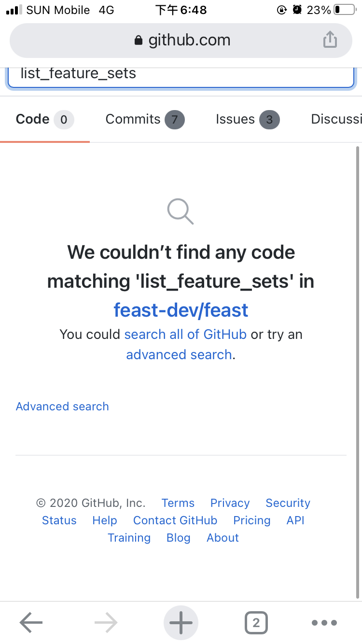Open the GitHub Terms page
The height and width of the screenshot is (644, 362).
(178, 503)
